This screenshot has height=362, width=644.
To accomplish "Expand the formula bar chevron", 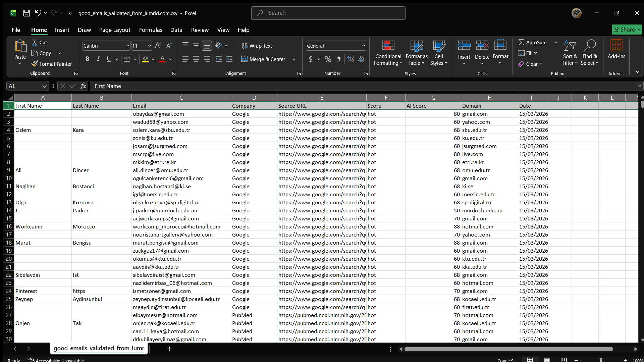I will 639,86.
